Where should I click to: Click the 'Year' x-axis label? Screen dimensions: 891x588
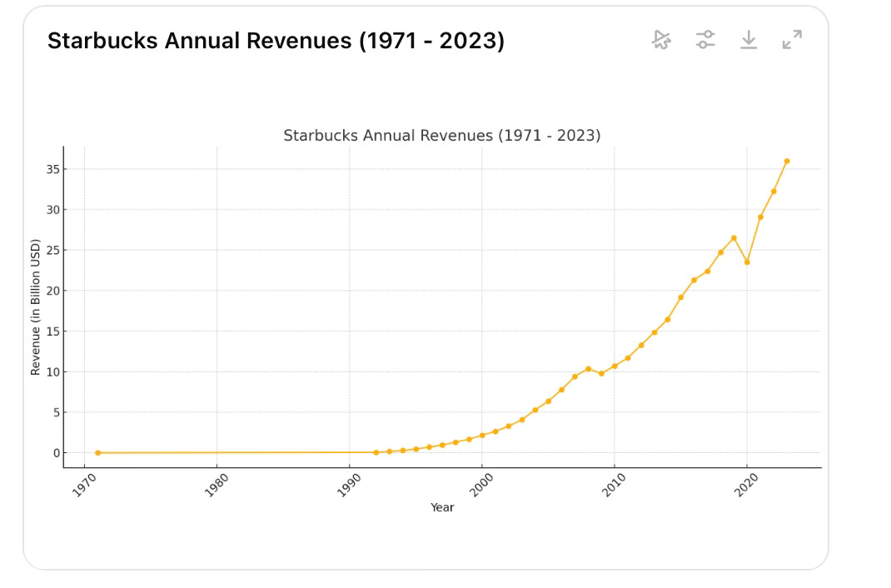coord(442,507)
